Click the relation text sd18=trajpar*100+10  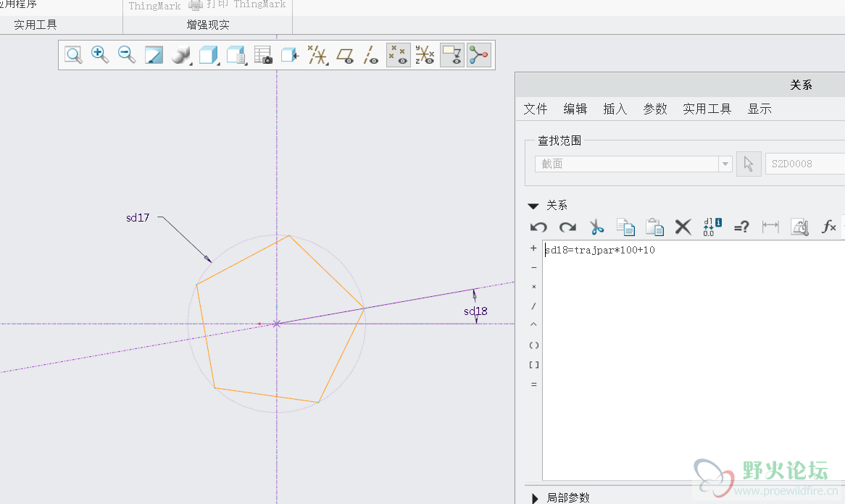pos(600,250)
